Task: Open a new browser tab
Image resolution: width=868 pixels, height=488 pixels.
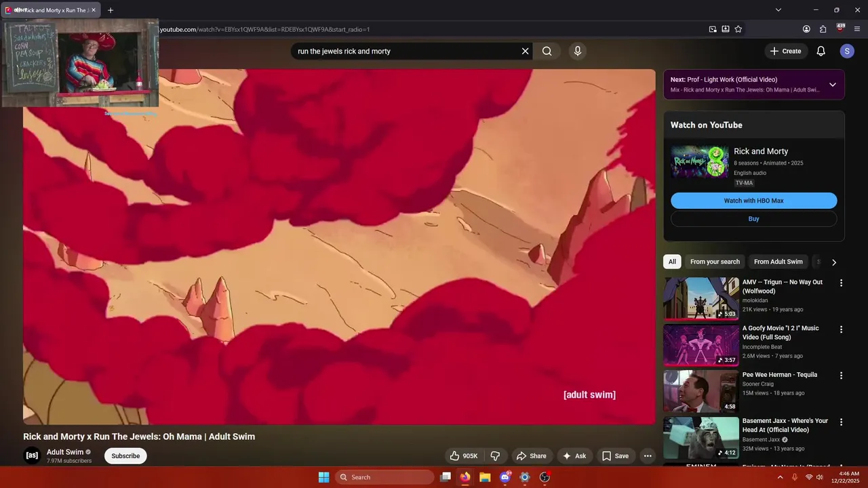Action: (111, 10)
